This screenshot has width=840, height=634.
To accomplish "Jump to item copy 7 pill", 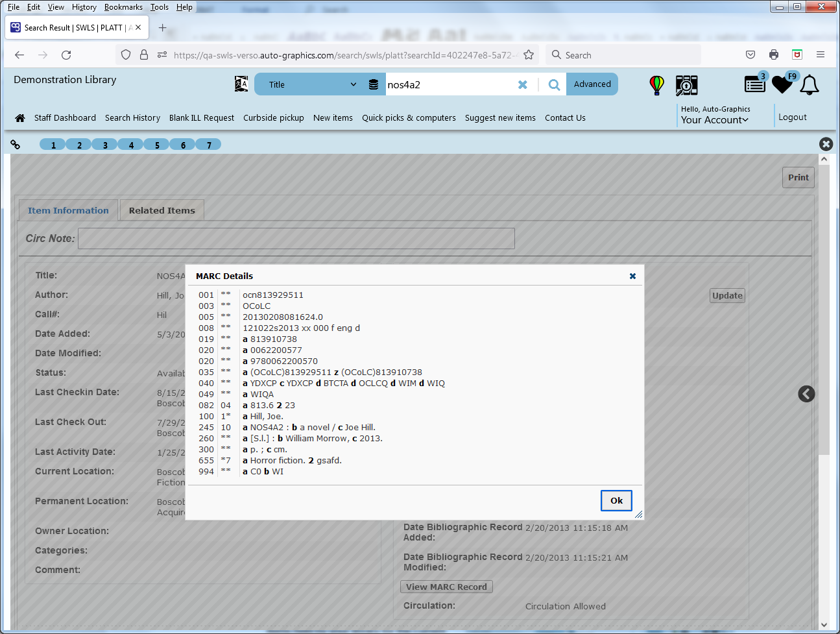I will [209, 145].
